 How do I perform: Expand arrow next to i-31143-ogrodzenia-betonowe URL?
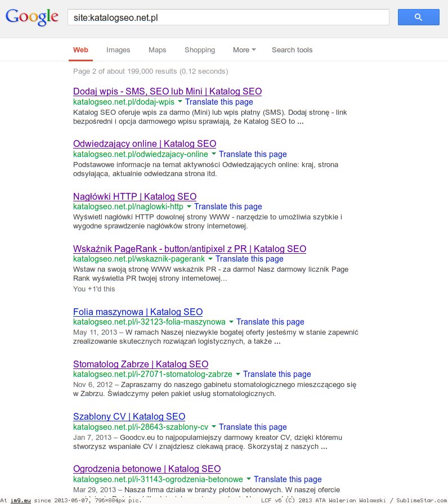pyautogui.click(x=249, y=479)
